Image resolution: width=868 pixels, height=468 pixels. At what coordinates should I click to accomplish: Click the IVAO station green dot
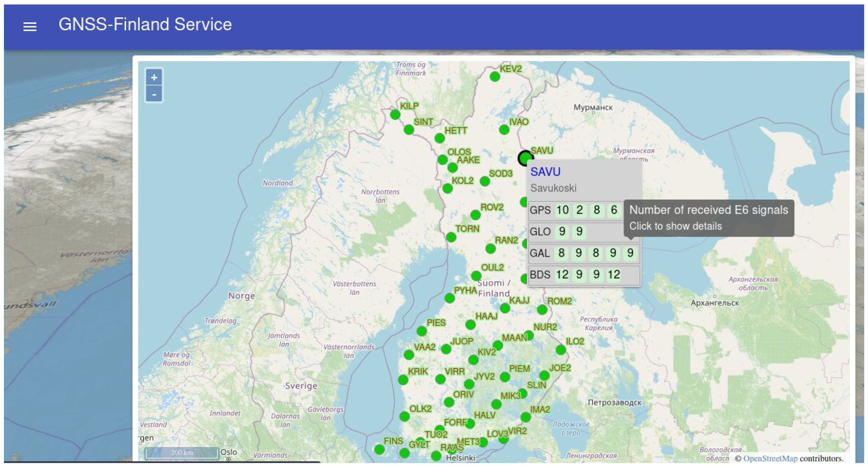pos(504,130)
